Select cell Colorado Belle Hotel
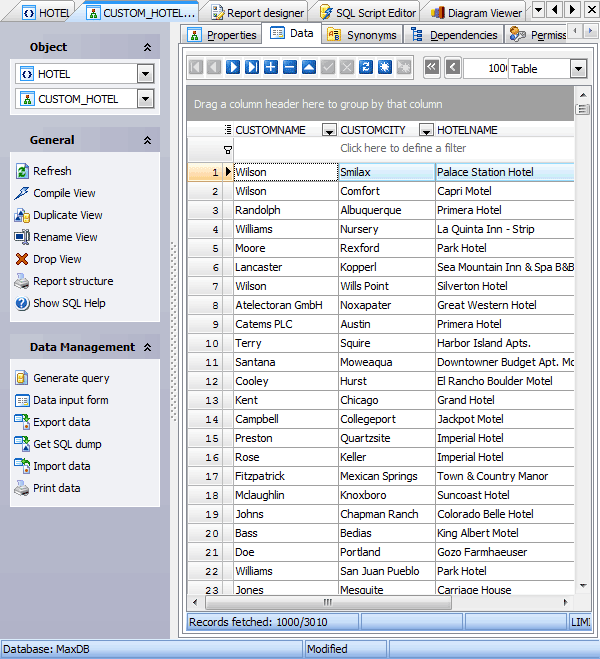 pos(505,514)
